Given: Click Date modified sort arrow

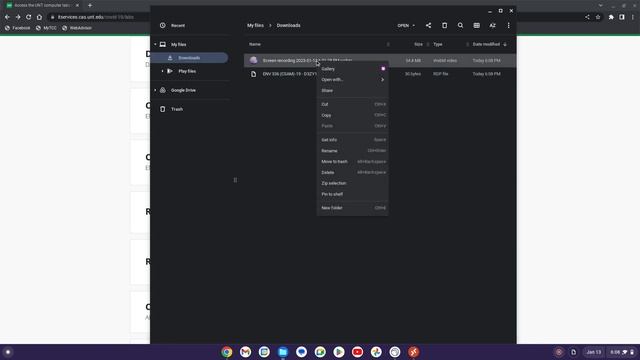Looking at the screenshot, I should (x=505, y=44).
